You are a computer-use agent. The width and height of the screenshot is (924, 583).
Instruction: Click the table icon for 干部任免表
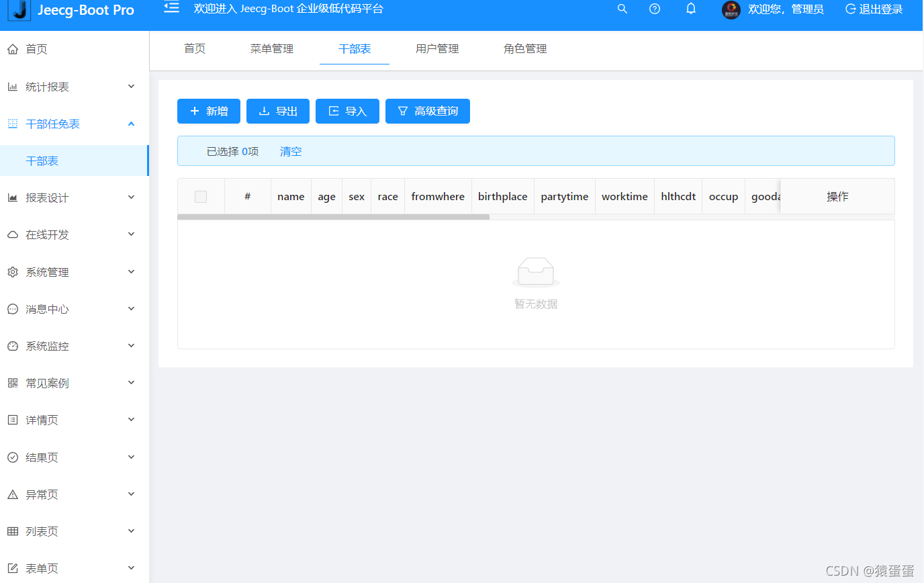tap(12, 124)
